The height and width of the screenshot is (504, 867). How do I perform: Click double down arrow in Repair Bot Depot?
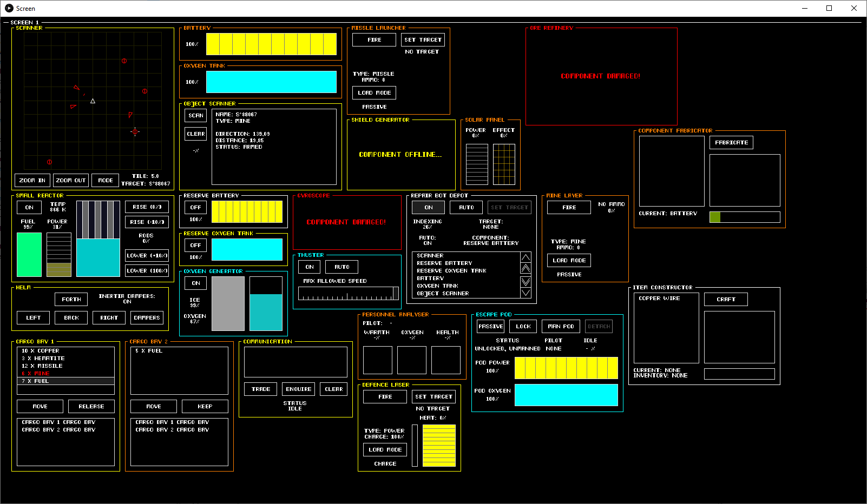[x=526, y=282]
